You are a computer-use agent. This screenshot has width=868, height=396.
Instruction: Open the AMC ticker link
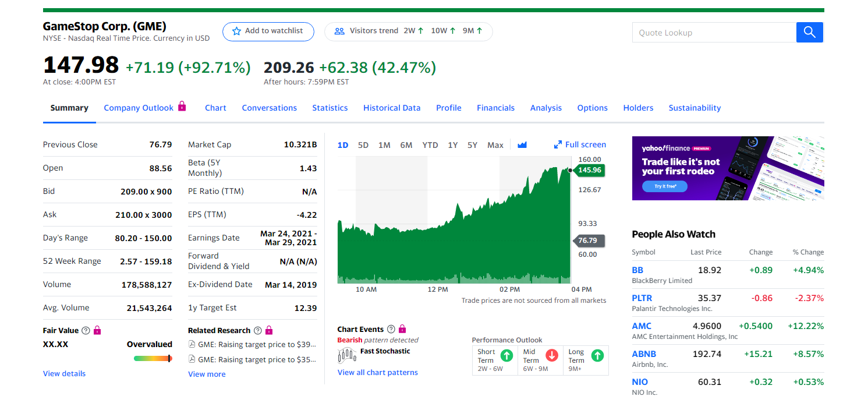click(642, 326)
